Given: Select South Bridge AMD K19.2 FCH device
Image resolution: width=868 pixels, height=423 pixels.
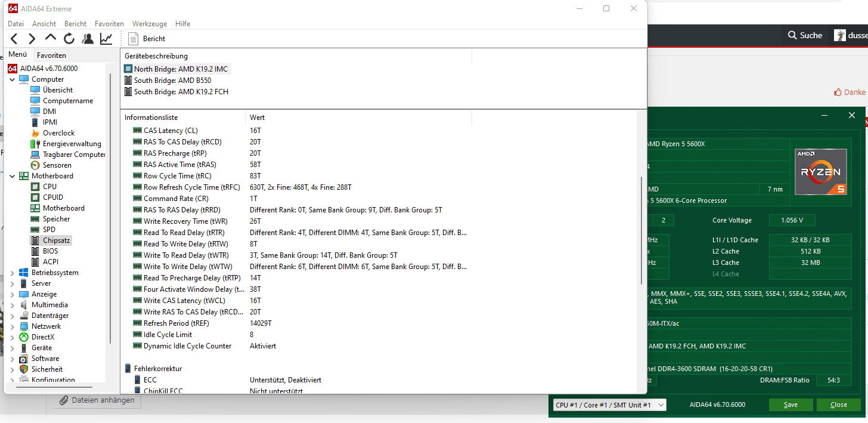Looking at the screenshot, I should click(181, 92).
